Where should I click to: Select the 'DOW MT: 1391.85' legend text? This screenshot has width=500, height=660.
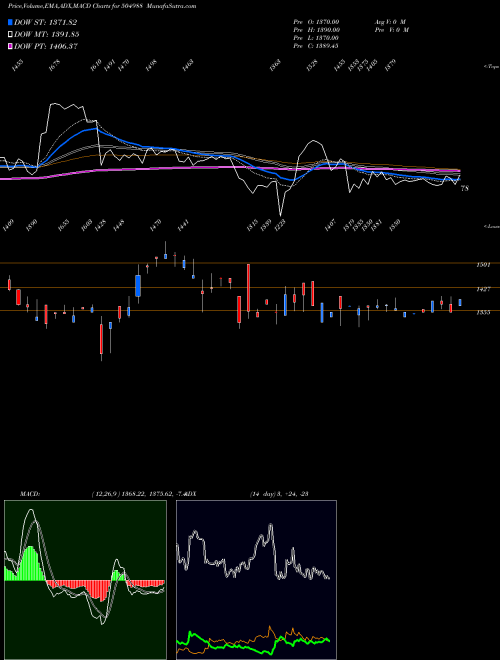[46, 35]
